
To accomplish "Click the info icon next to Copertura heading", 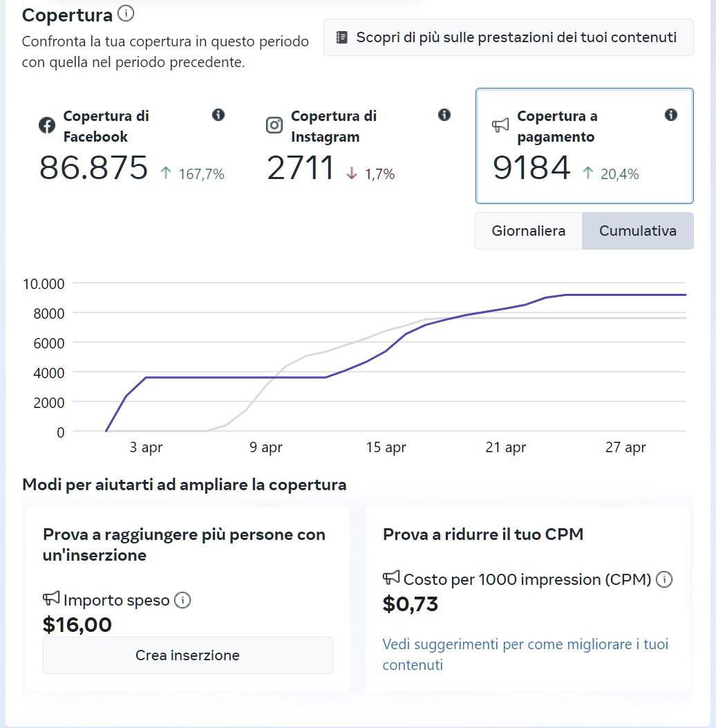I will (126, 14).
